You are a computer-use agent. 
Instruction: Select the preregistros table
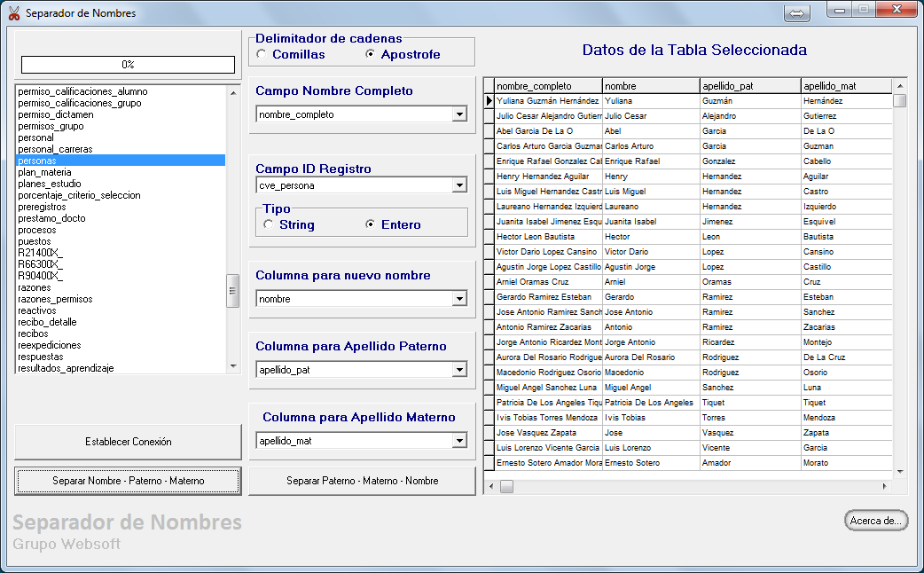click(x=121, y=207)
